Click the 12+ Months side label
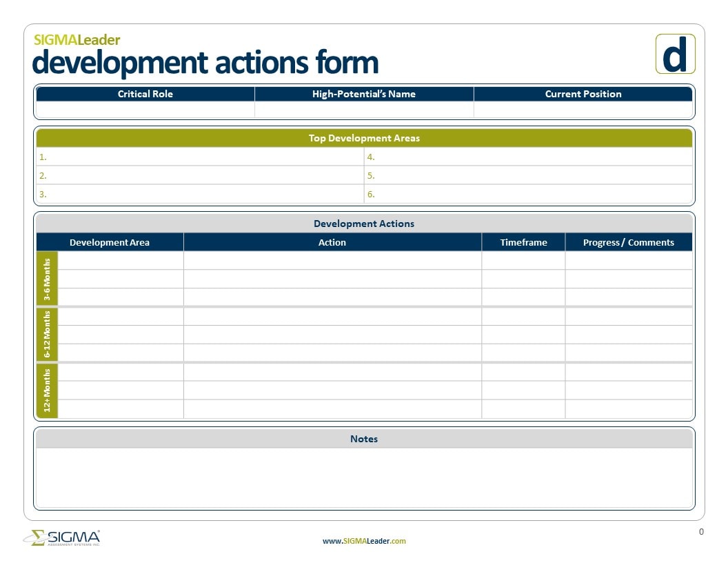 (x=47, y=391)
